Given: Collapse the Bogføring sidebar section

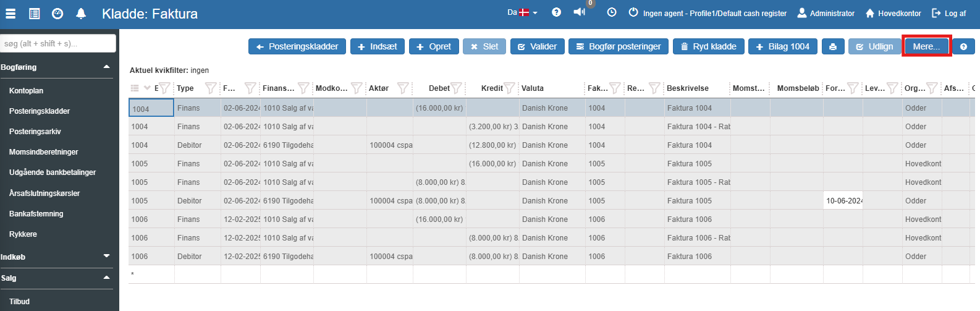Looking at the screenshot, I should (106, 67).
